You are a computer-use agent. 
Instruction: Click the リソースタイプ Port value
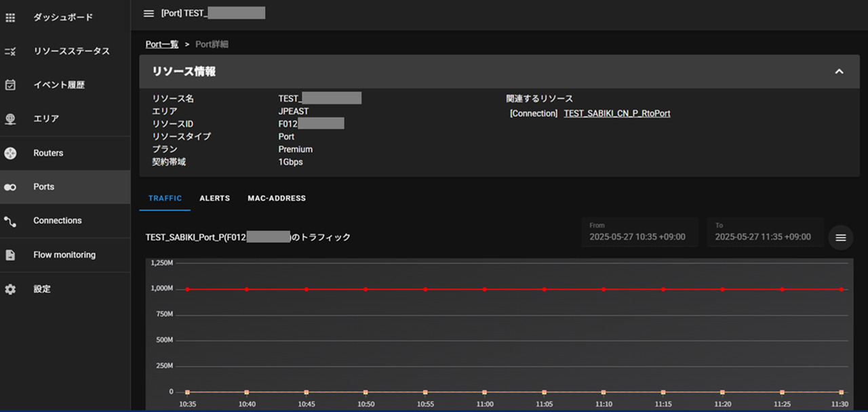286,137
